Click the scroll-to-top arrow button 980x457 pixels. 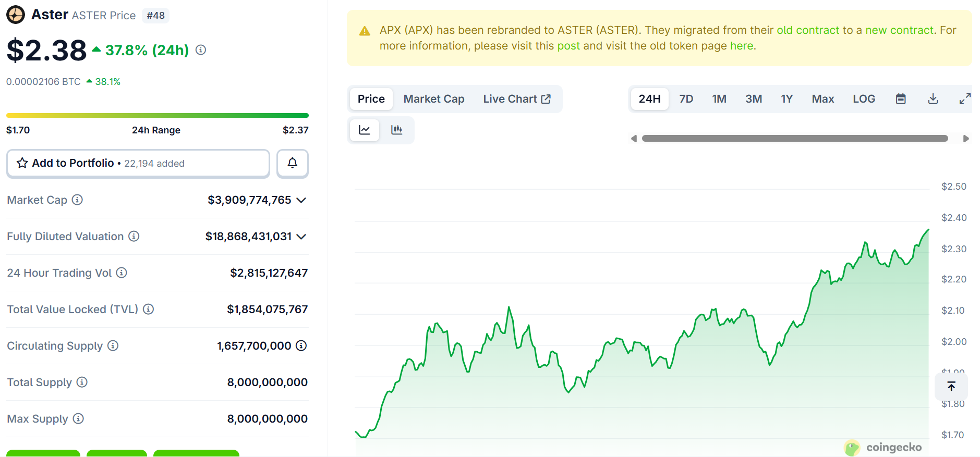[x=951, y=386]
